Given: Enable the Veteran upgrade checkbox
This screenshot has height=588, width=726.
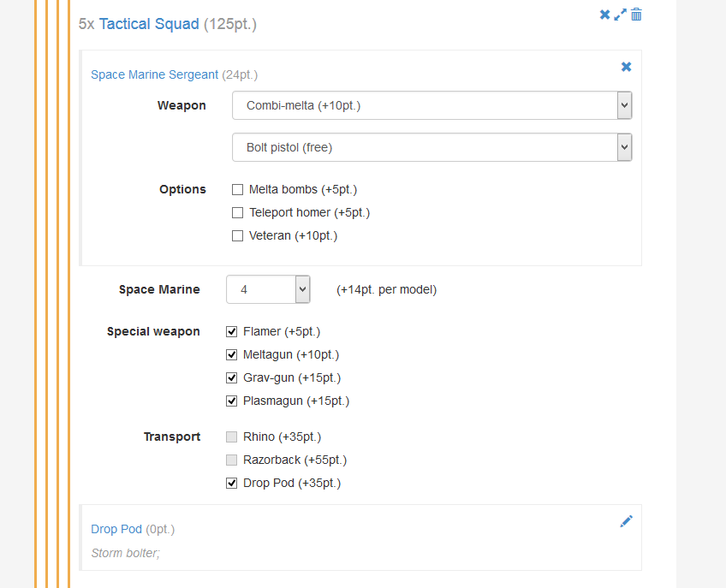Looking at the screenshot, I should [x=237, y=235].
